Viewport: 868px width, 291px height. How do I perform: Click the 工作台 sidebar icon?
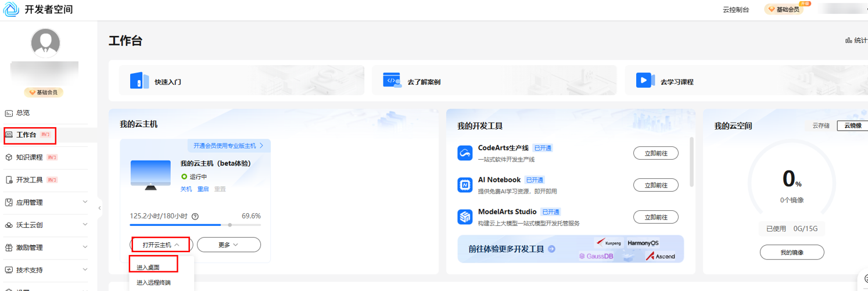coord(9,135)
